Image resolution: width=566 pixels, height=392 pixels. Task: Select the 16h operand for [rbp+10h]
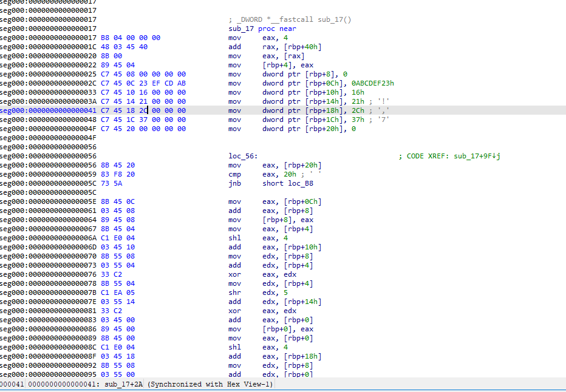358,92
